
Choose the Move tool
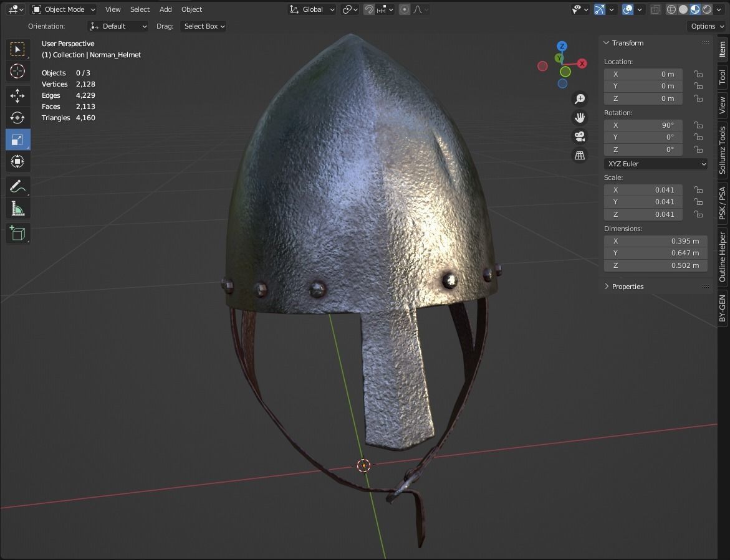17,96
